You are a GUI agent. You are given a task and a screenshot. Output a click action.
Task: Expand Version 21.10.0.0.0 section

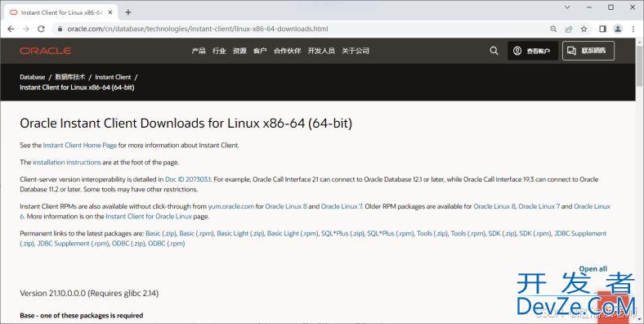click(89, 293)
